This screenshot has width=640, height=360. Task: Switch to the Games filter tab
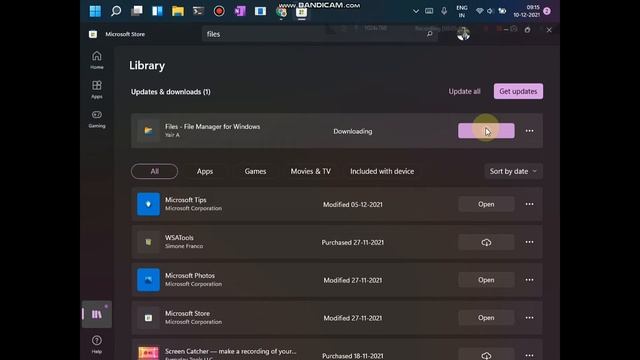pos(256,171)
